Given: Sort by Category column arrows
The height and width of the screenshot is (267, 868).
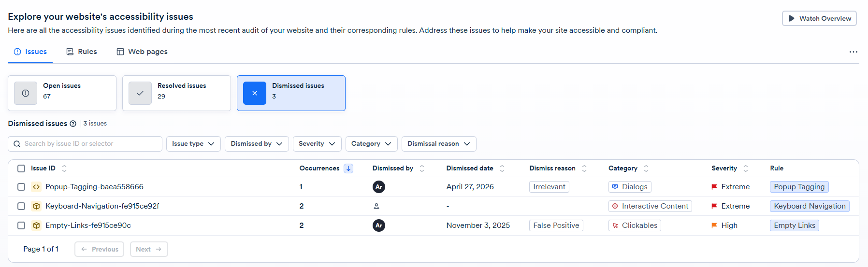Looking at the screenshot, I should [x=646, y=169].
